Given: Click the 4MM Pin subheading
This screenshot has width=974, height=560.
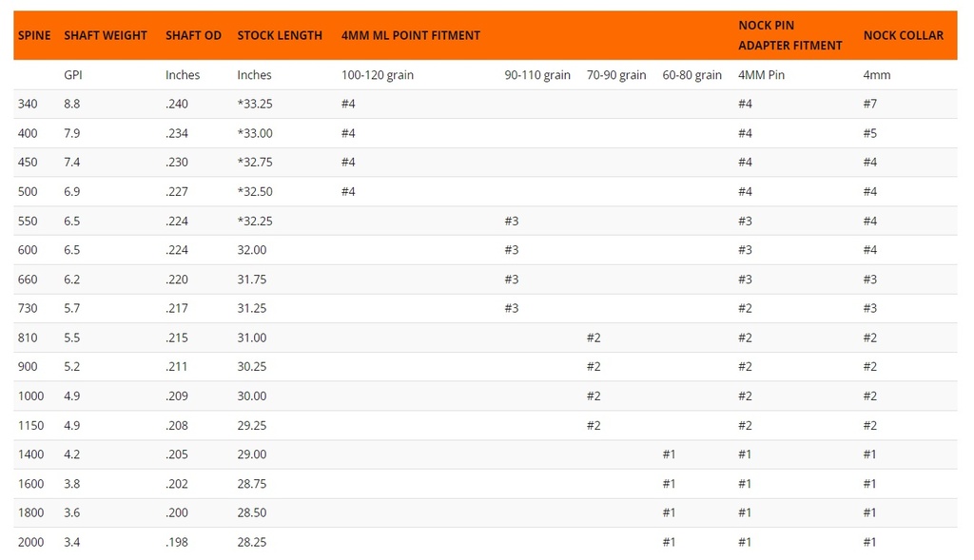Looking at the screenshot, I should click(x=761, y=75).
